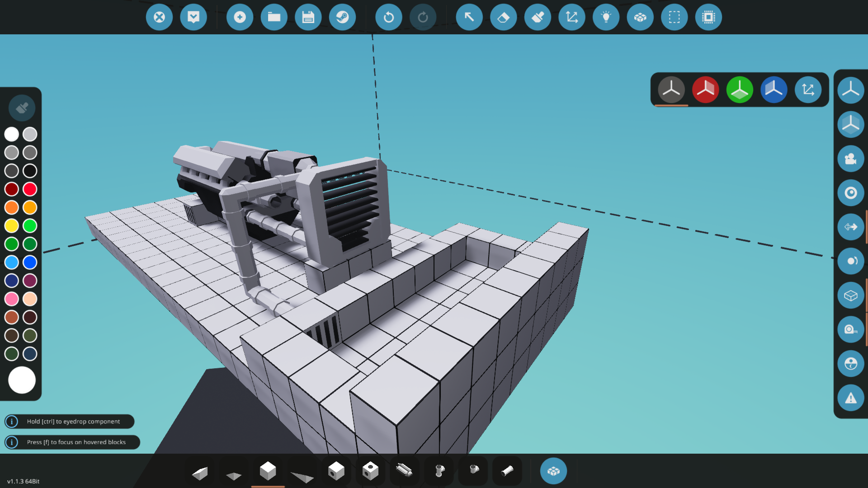Toggle red axis mirror mode
The image size is (868, 488).
coord(705,89)
